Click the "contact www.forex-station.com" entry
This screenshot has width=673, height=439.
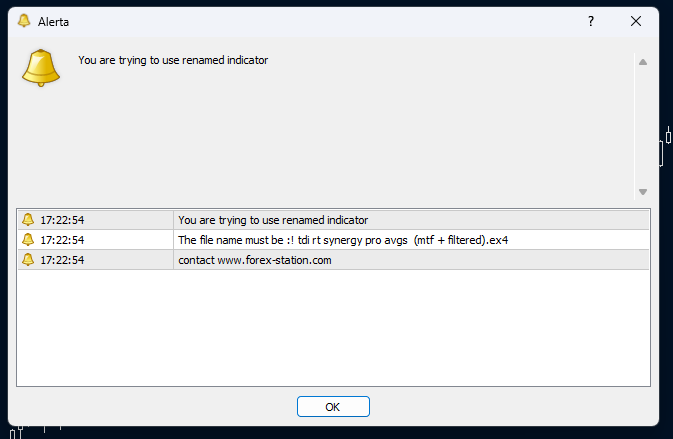[x=254, y=260]
